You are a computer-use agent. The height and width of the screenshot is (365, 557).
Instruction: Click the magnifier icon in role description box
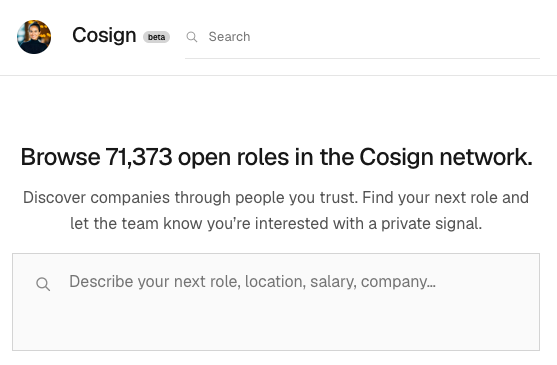[43, 284]
